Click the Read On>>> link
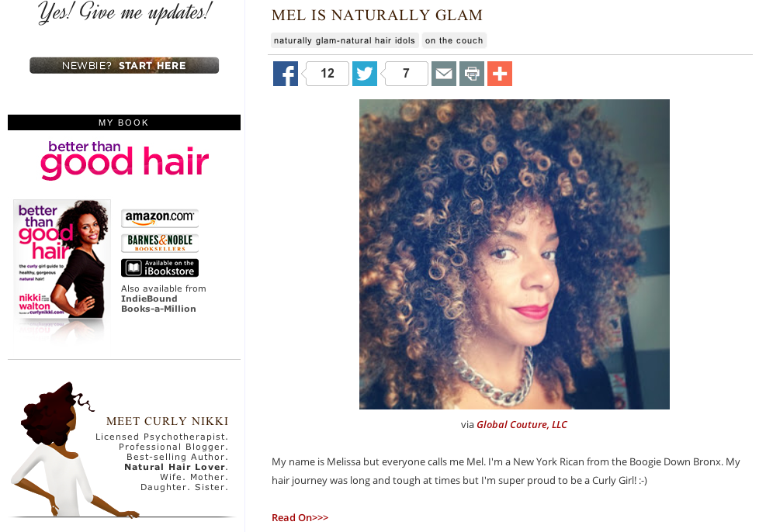 [x=300, y=517]
